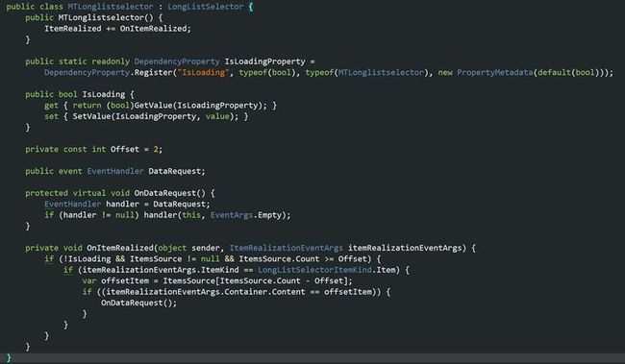Click the opening brace after LongListSelector
This screenshot has width=625, height=364.
pyautogui.click(x=251, y=7)
